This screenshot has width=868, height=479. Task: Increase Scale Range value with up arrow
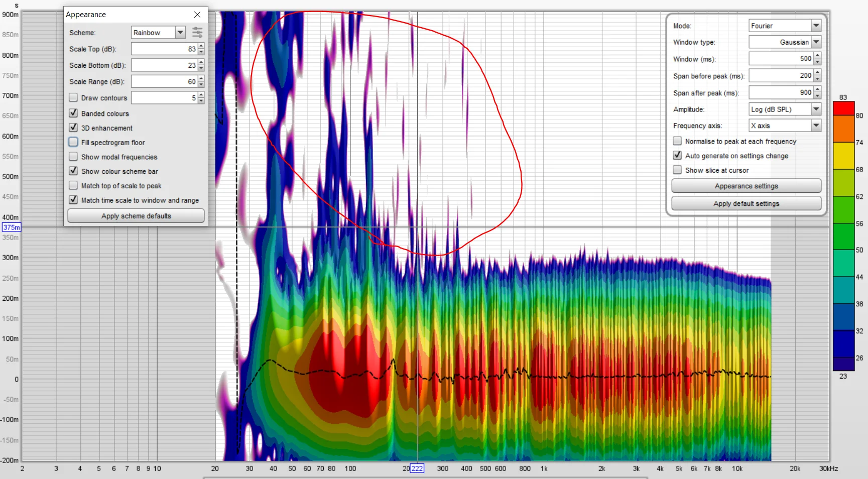tap(201, 78)
